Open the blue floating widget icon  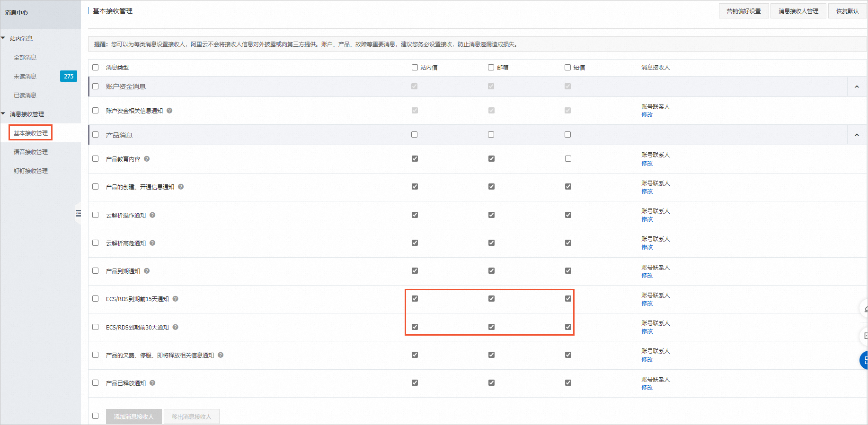(x=864, y=360)
